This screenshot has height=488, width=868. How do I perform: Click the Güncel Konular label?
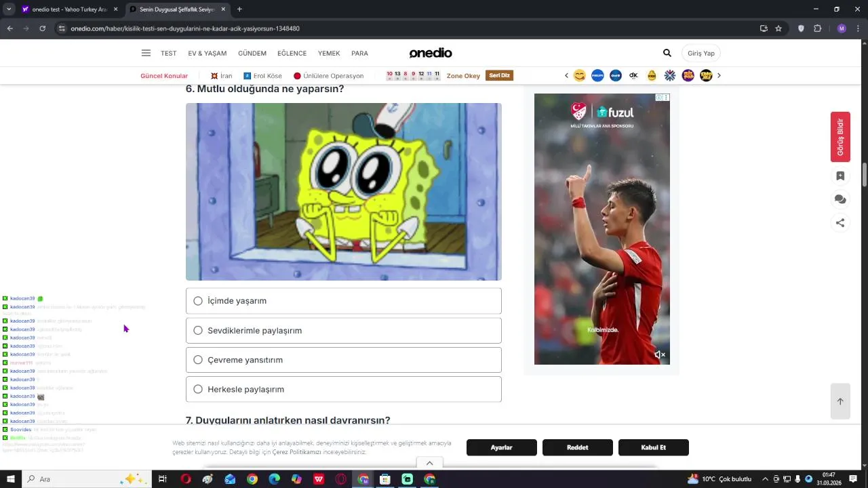tap(164, 76)
